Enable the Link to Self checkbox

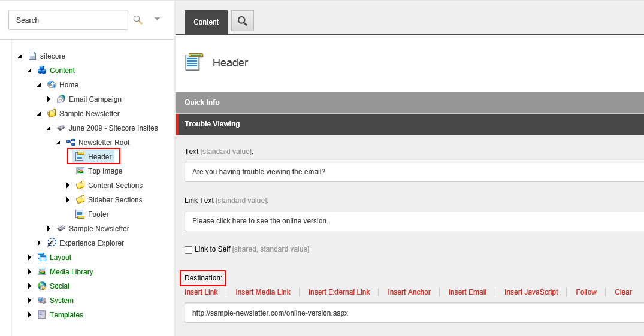pyautogui.click(x=189, y=250)
